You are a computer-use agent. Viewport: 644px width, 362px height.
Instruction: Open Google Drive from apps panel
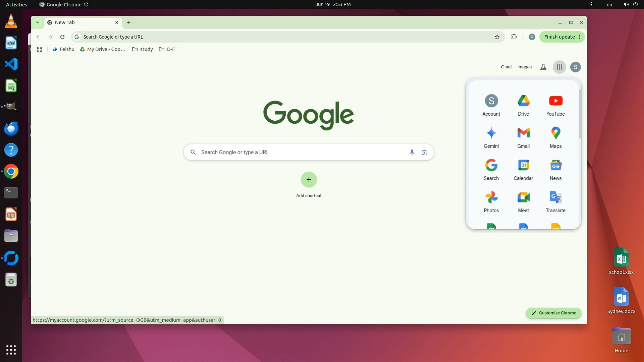[523, 105]
